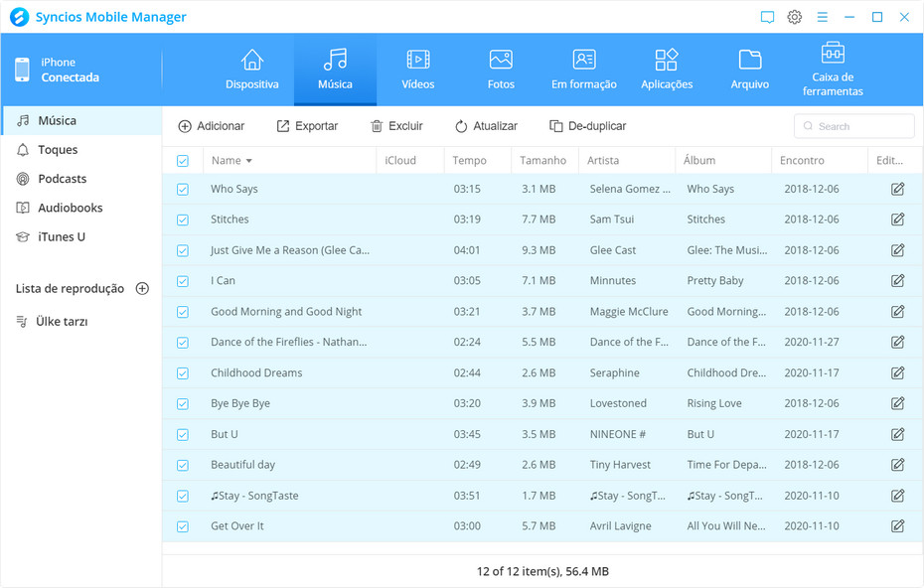The height and width of the screenshot is (588, 924).
Task: Edit Beautiful day track info
Action: (897, 465)
